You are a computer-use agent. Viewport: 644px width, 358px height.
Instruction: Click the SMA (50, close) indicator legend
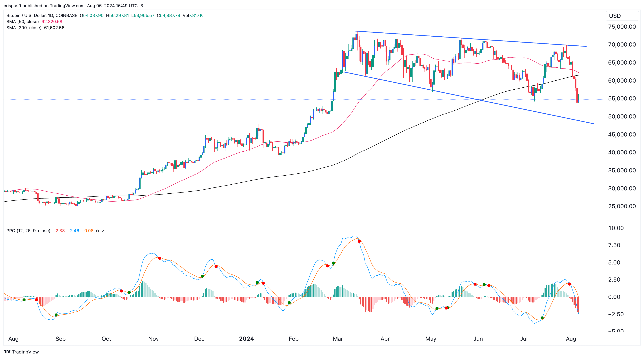23,21
